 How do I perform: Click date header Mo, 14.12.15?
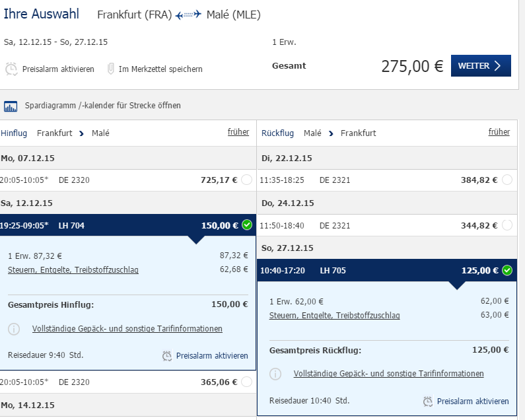[28, 405]
